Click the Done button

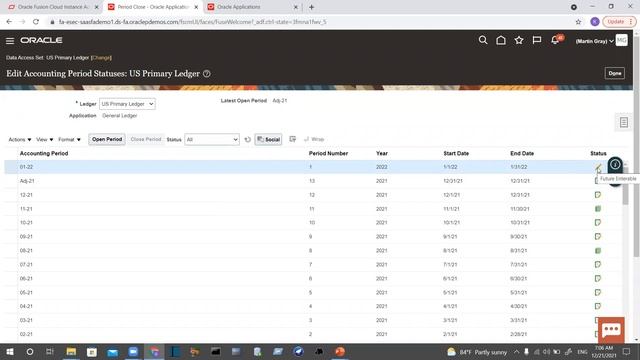click(x=615, y=73)
